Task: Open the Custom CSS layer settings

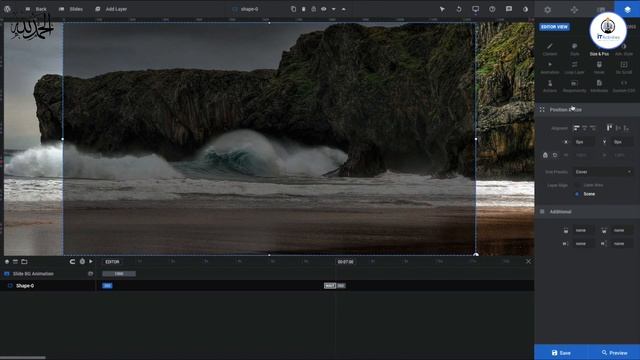Action: click(x=624, y=86)
